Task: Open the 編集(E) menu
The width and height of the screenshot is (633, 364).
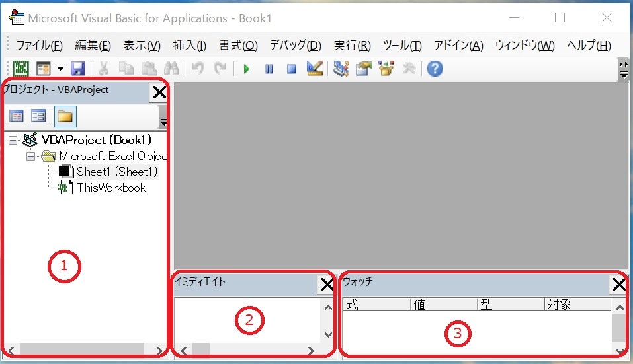Action: click(93, 45)
